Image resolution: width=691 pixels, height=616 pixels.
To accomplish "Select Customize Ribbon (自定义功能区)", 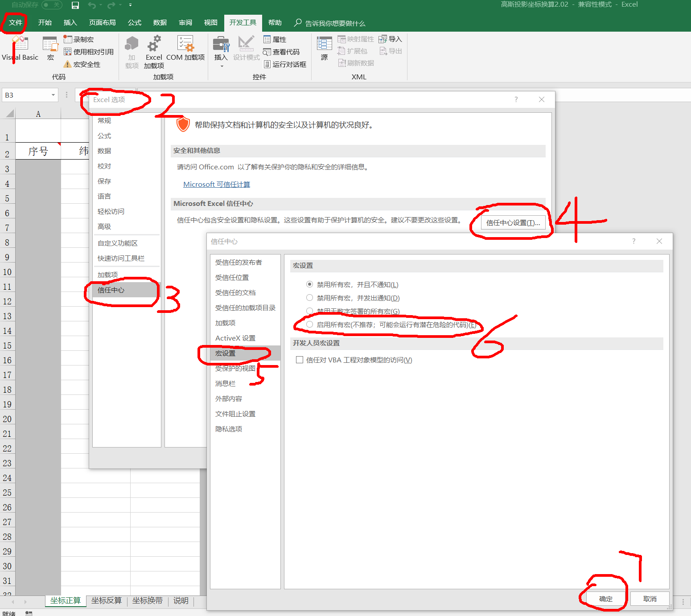I will [126, 243].
